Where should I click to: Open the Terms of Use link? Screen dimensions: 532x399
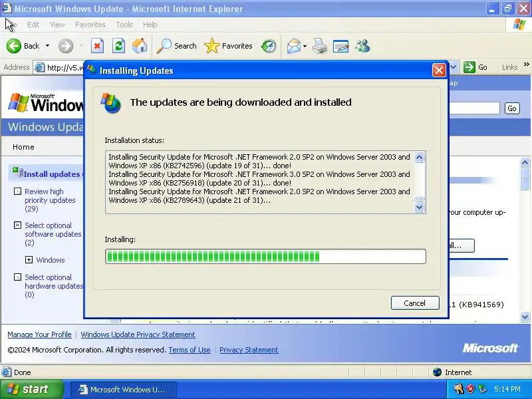pos(190,350)
